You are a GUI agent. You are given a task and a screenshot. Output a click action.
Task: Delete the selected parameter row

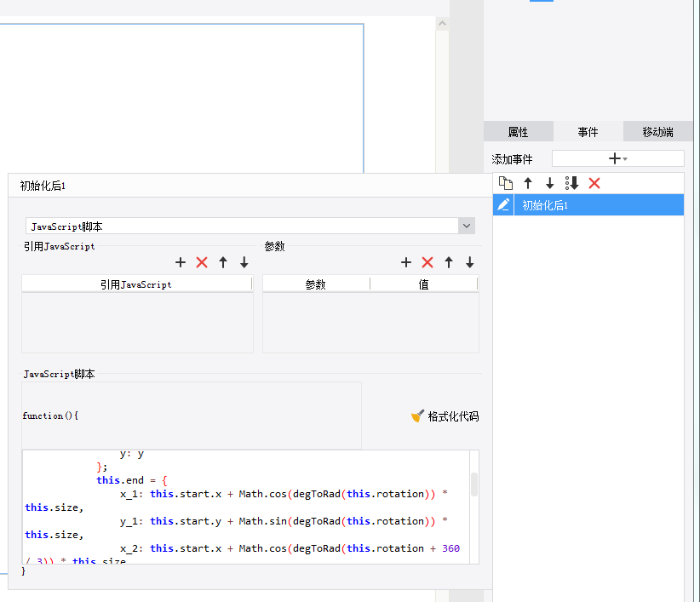click(x=427, y=262)
